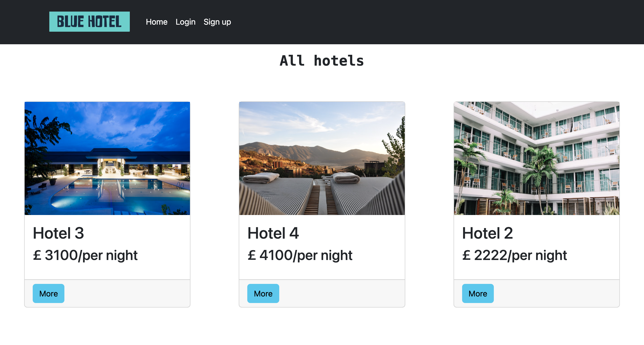Open the Sign up page
Image resolution: width=644 pixels, height=345 pixels.
217,22
